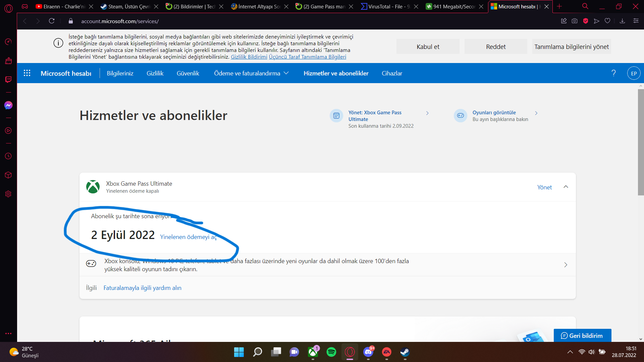Expand the Game Pass games description row

(x=566, y=265)
